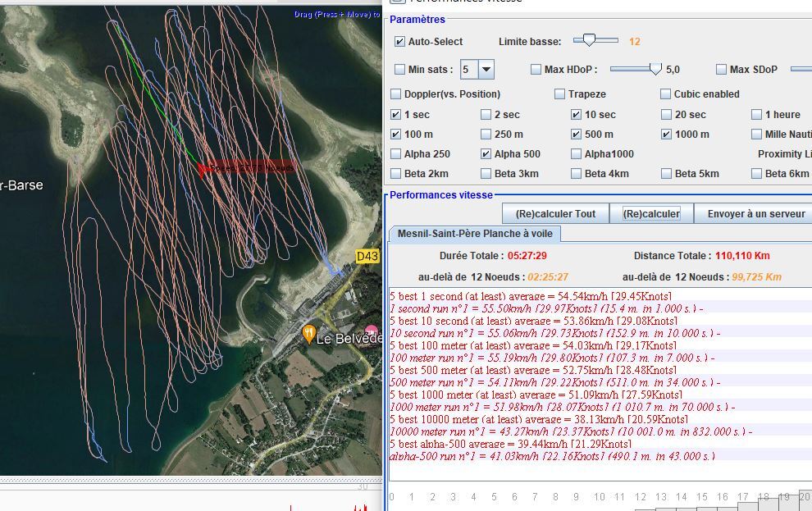Check the Doppler(vs. Position) option
This screenshot has height=511, width=812.
tap(395, 94)
